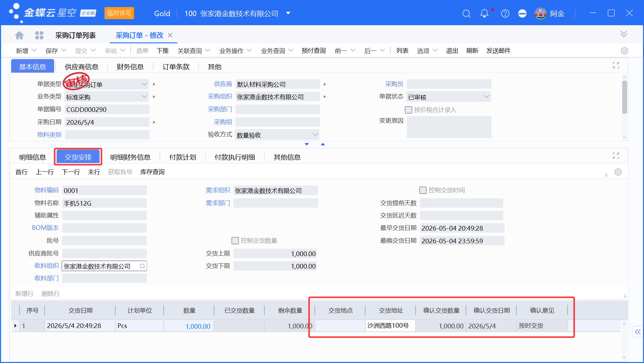Open company selector dropdown arrow
This screenshot has height=363, width=644.
[x=288, y=13]
